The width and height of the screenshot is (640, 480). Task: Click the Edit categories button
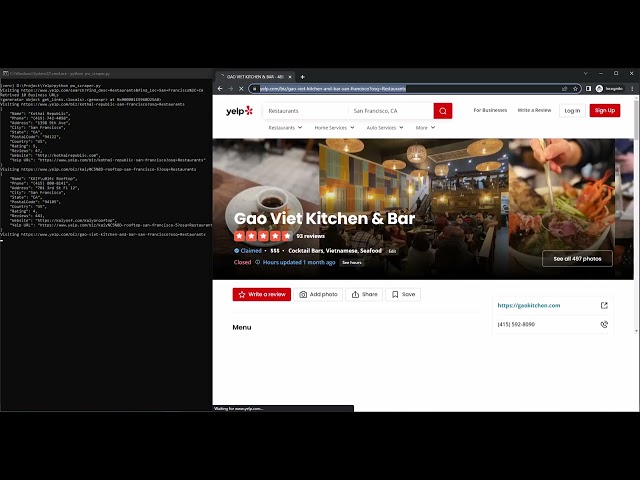(392, 251)
